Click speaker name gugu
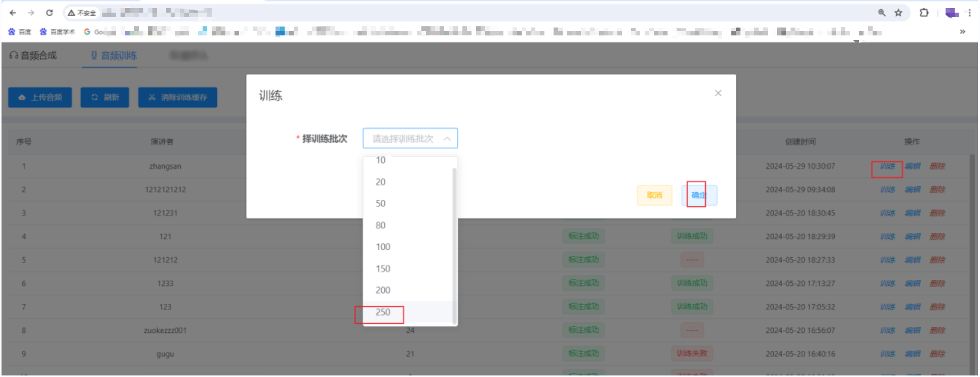The width and height of the screenshot is (980, 377). [165, 354]
